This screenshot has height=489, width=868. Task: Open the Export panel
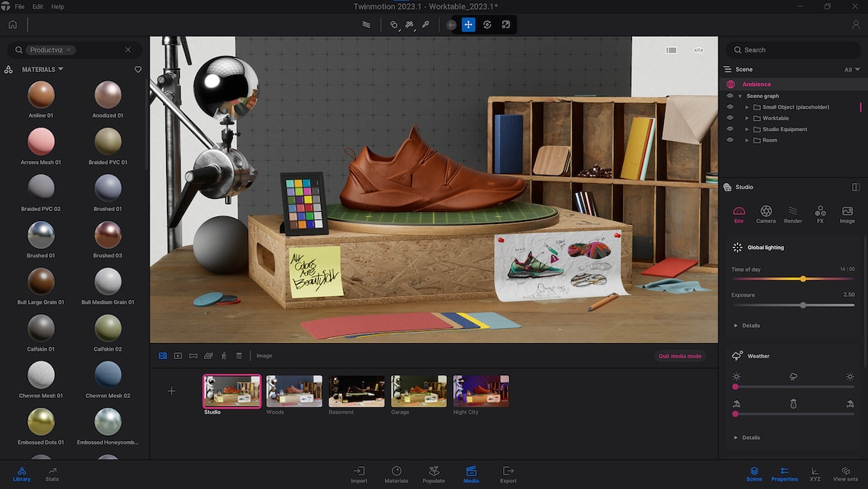(x=508, y=474)
